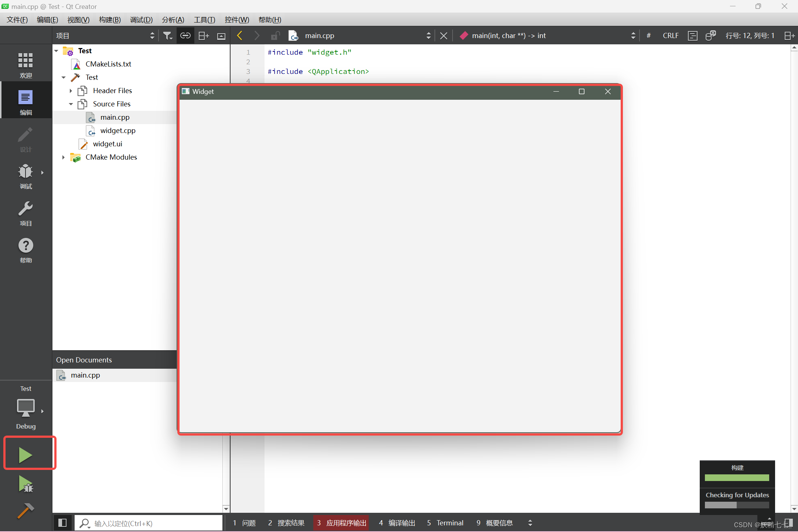Go back with the yellow arrow
The width and height of the screenshot is (798, 532).
(239, 35)
